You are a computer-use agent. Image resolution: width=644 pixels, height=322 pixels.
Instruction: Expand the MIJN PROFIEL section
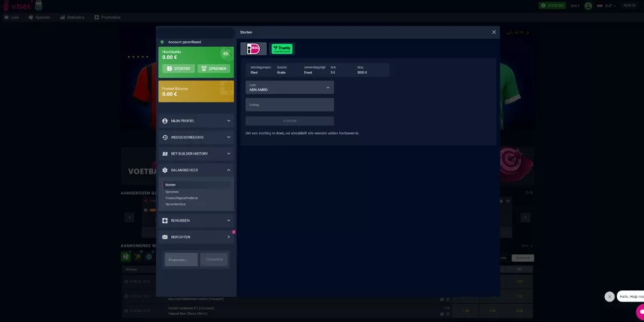coord(196,121)
